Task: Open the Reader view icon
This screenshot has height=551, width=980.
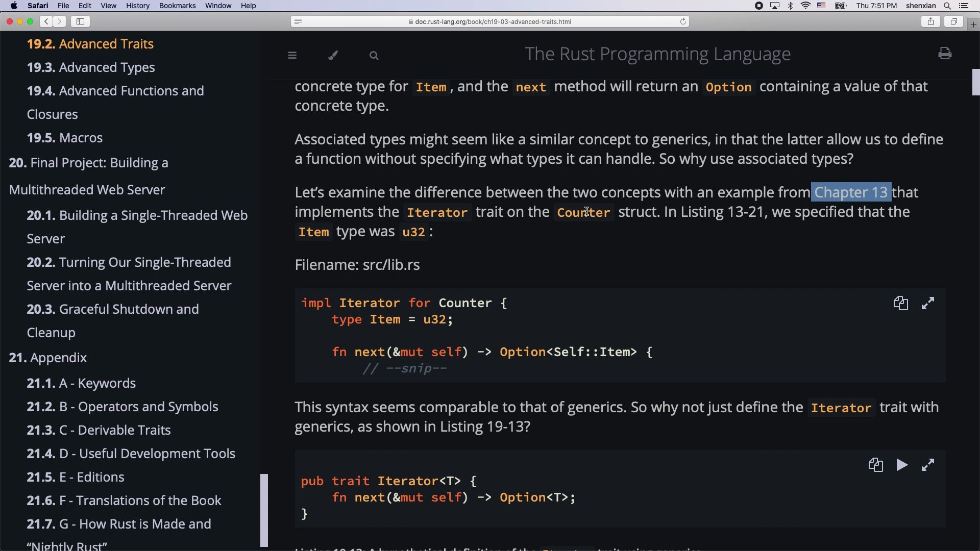Action: click(x=298, y=21)
